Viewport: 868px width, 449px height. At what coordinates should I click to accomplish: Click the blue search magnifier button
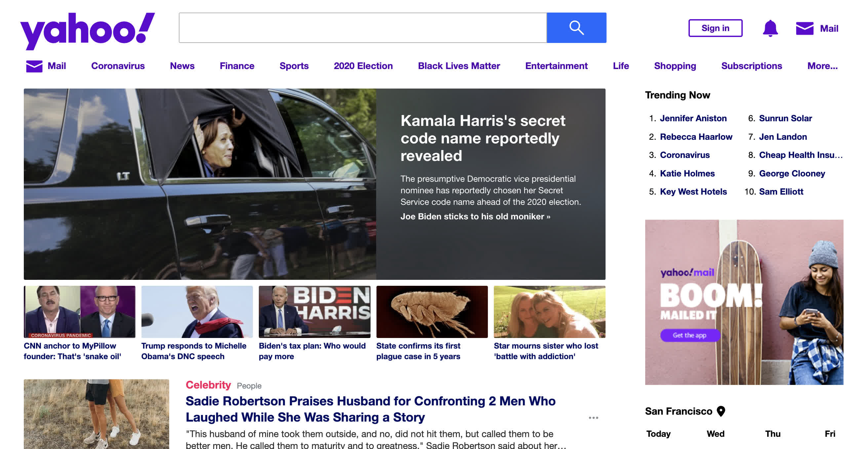click(576, 28)
